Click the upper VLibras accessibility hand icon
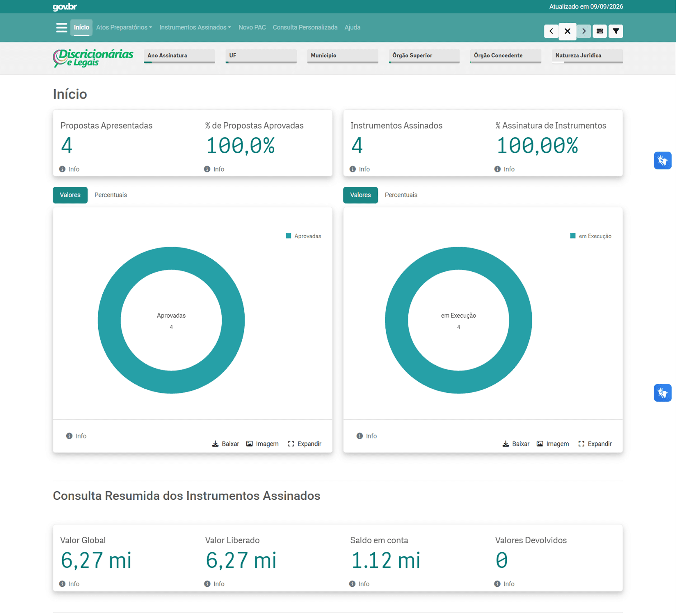This screenshot has height=616, width=676. (662, 160)
